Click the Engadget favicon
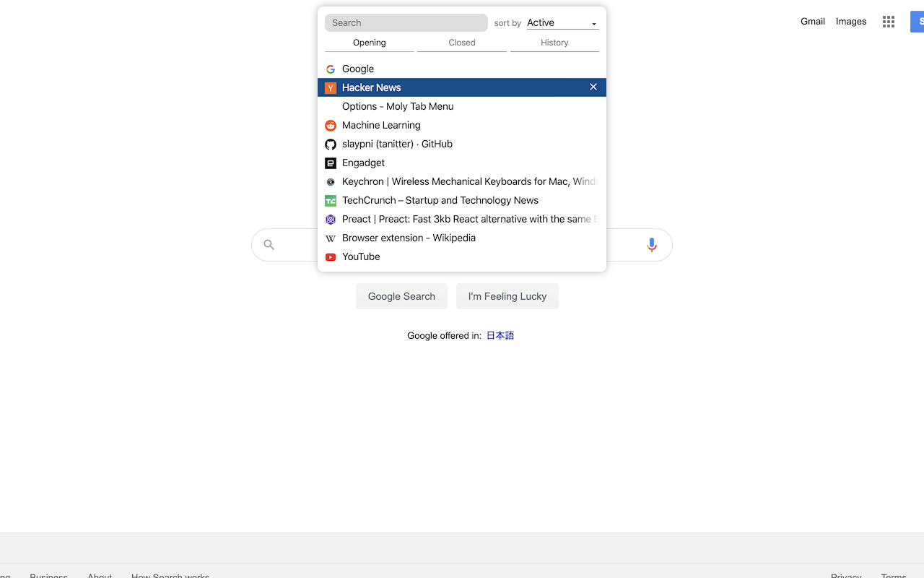This screenshot has height=578, width=924. [331, 163]
